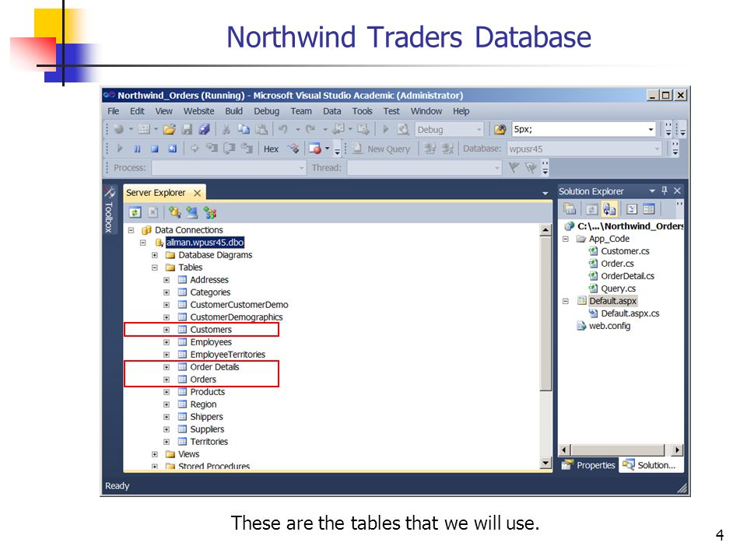Select web.config file
747x560 pixels.
pyautogui.click(x=609, y=326)
